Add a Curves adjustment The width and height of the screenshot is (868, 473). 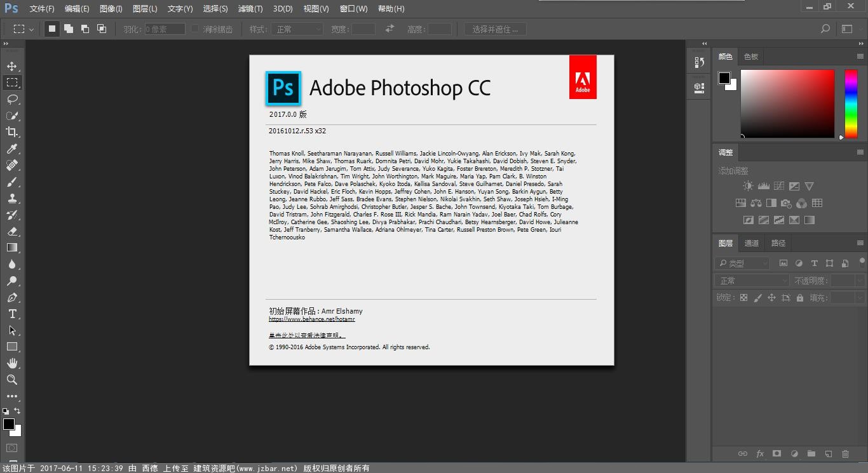(x=778, y=186)
